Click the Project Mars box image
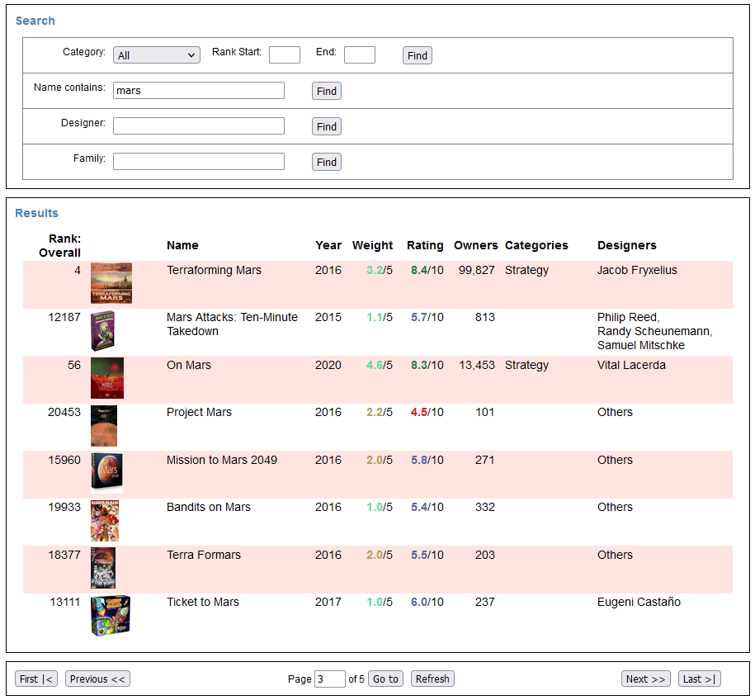The image size is (755, 700). pos(104,426)
